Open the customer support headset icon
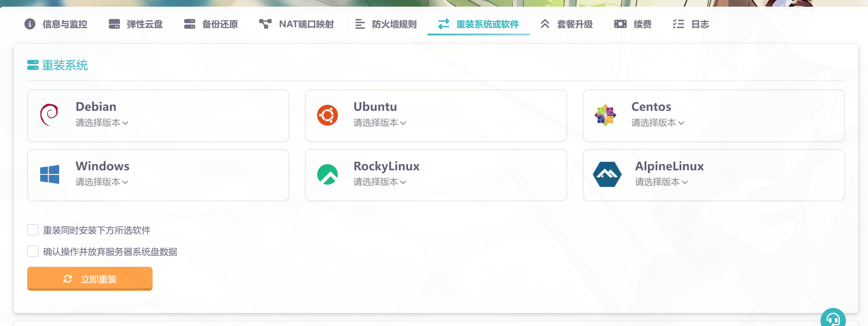 click(833, 318)
